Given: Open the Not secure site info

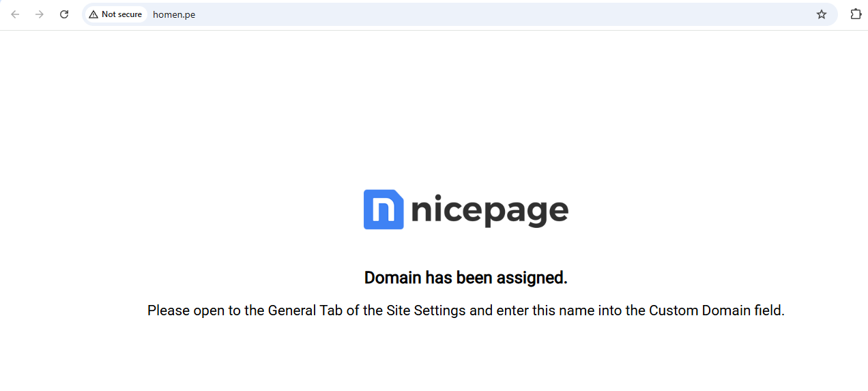Looking at the screenshot, I should [x=115, y=14].
